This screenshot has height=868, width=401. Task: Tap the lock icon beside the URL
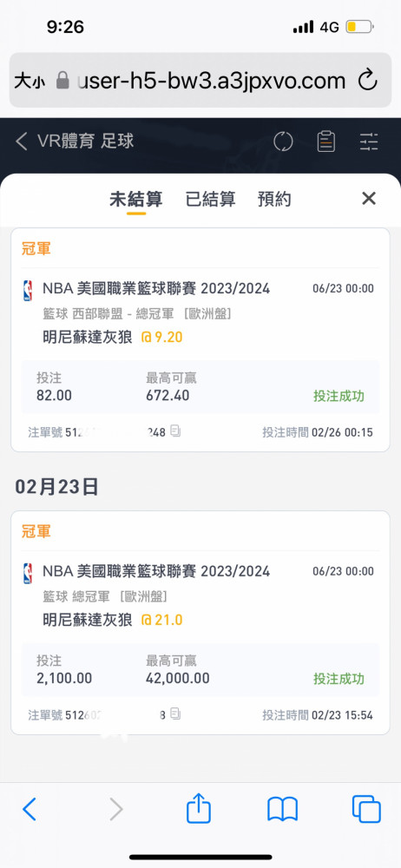(62, 80)
